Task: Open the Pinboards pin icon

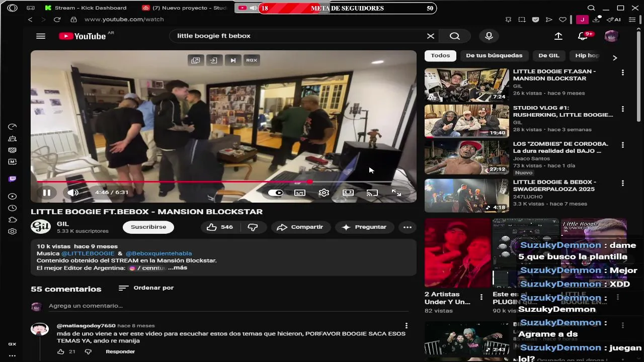Action: pyautogui.click(x=508, y=20)
